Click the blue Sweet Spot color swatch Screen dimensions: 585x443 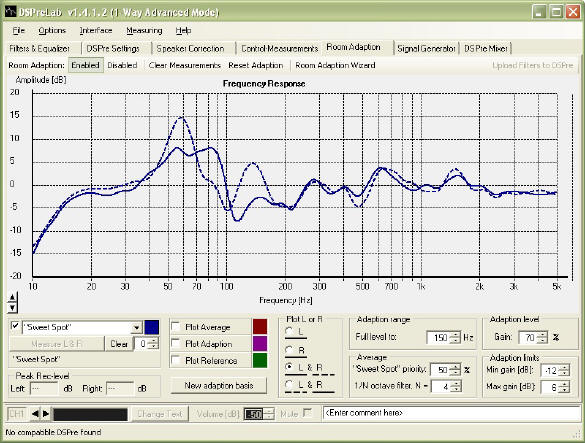tap(151, 327)
